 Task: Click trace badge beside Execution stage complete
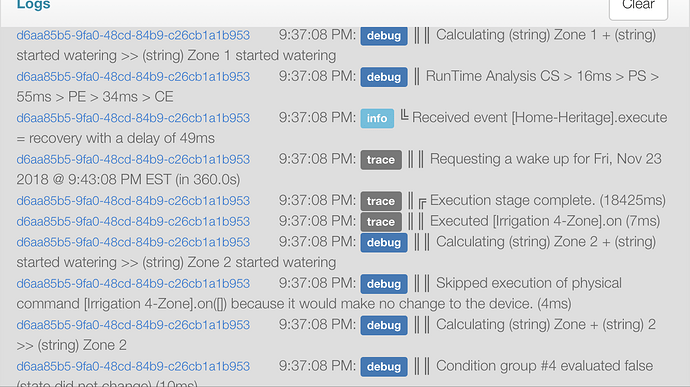coord(381,201)
